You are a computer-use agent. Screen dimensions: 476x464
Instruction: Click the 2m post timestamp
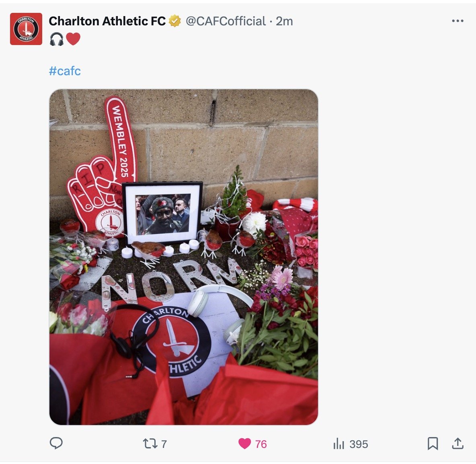pyautogui.click(x=285, y=21)
